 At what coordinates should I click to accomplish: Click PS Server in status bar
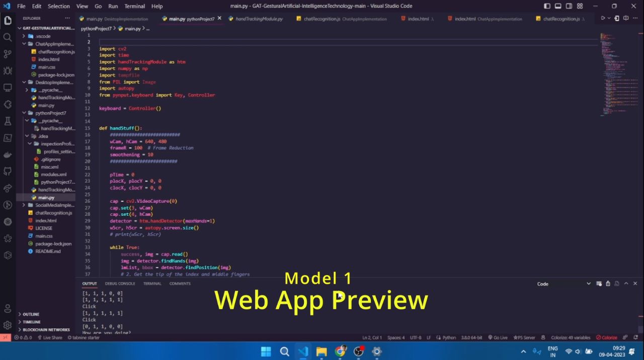pyautogui.click(x=523, y=337)
